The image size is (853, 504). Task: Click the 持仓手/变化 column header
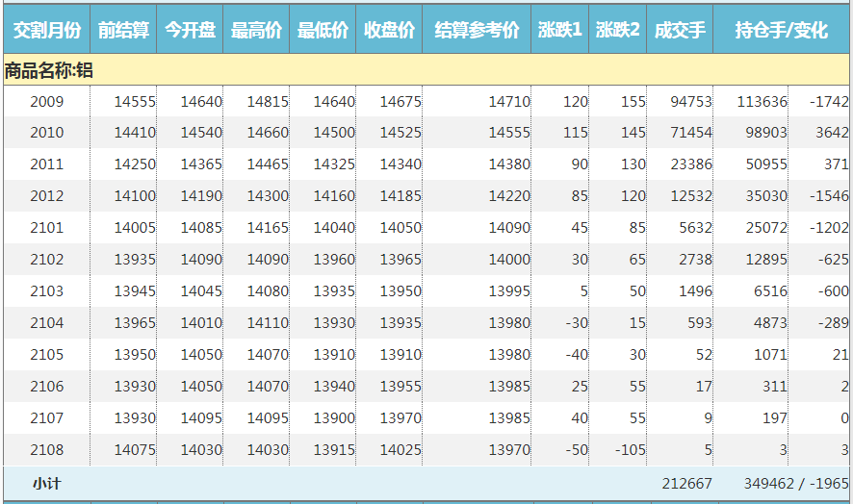click(781, 31)
